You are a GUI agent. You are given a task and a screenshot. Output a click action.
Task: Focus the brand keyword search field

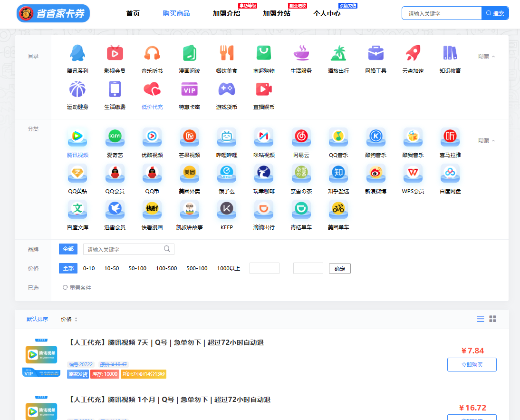(x=125, y=249)
